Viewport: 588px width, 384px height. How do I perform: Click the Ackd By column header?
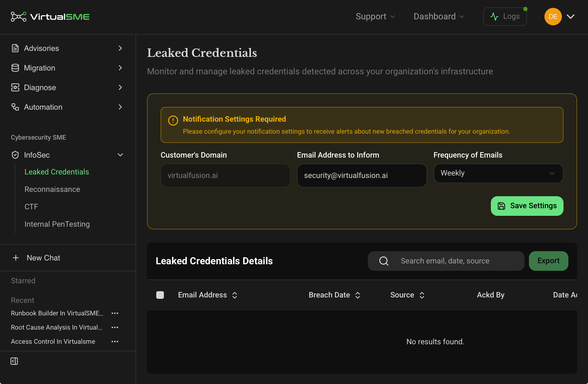coord(491,295)
